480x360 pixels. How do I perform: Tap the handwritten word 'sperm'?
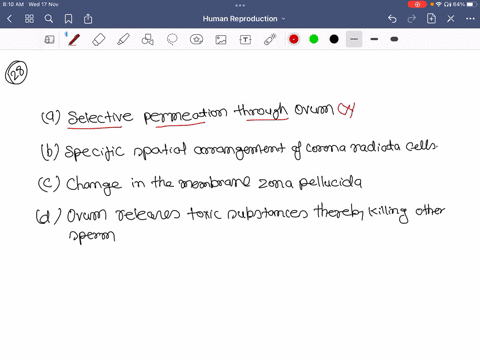tap(92, 236)
